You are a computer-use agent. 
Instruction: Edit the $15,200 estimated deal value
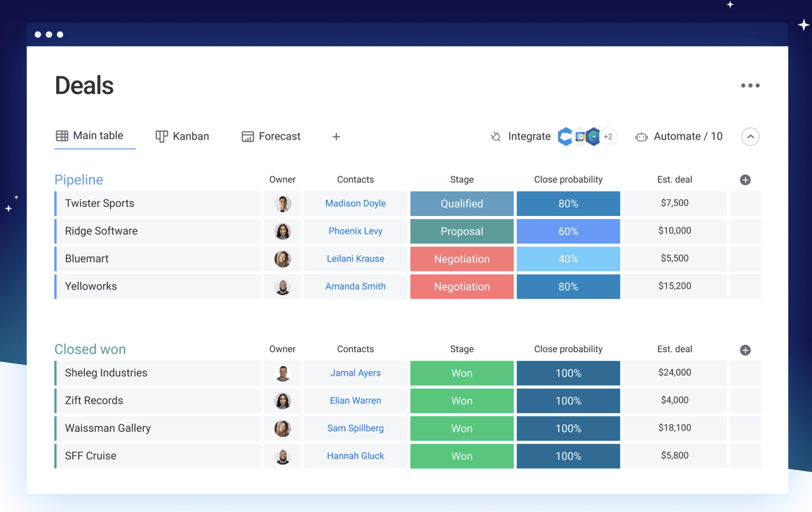[675, 286]
